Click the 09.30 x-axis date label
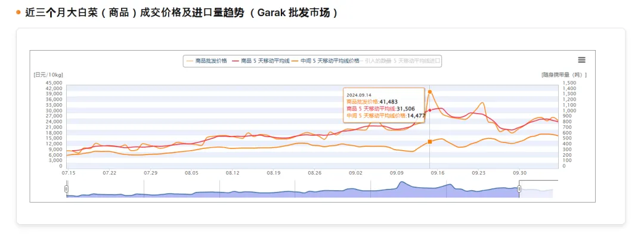Image resolution: width=644 pixels, height=239 pixels. click(520, 173)
